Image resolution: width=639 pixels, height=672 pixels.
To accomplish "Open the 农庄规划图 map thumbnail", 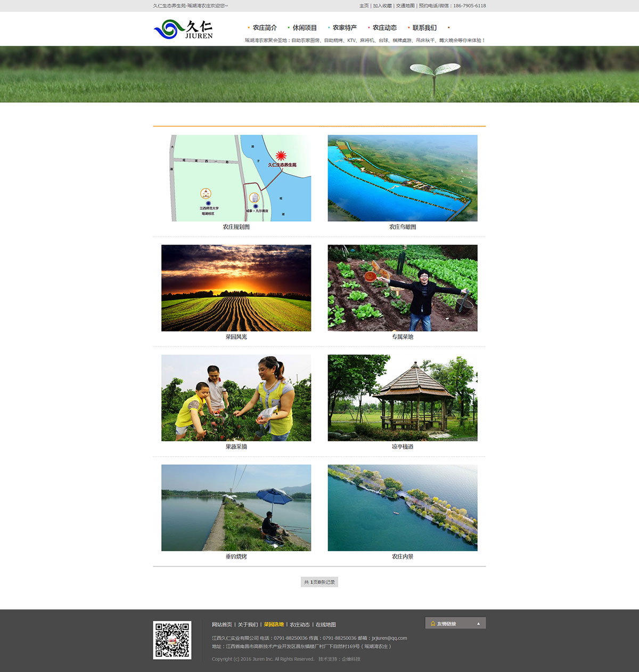I will tap(236, 178).
